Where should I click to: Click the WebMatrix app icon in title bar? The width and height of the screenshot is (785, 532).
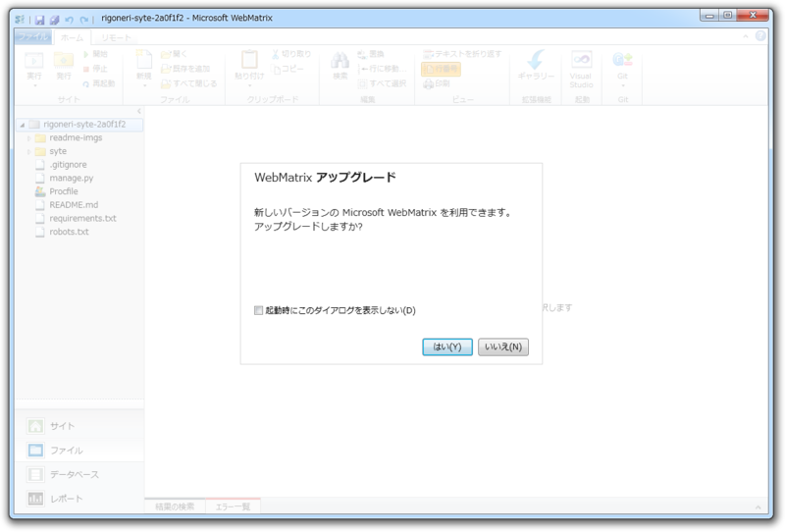20,19
